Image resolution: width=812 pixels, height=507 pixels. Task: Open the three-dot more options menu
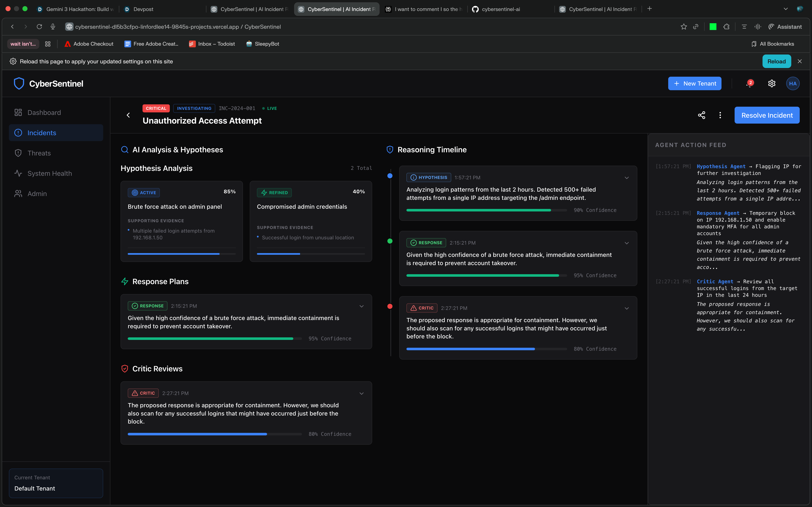pyautogui.click(x=720, y=115)
